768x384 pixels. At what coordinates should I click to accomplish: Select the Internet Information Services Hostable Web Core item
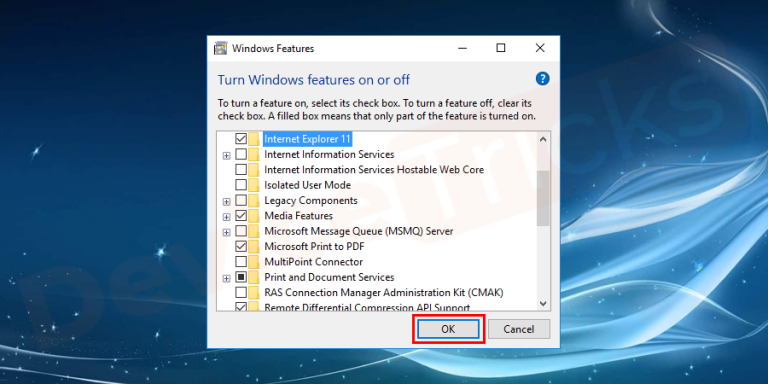click(374, 169)
